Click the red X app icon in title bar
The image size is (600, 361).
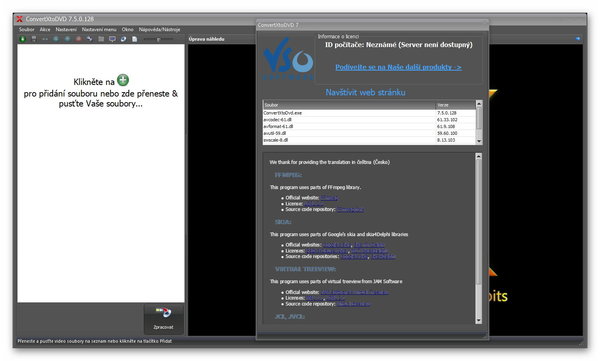pyautogui.click(x=19, y=19)
